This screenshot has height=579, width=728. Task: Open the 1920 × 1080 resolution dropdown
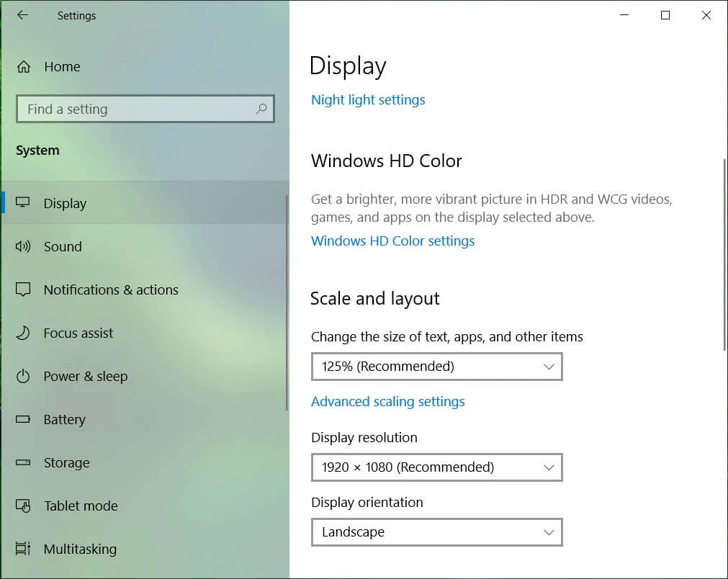click(x=437, y=467)
